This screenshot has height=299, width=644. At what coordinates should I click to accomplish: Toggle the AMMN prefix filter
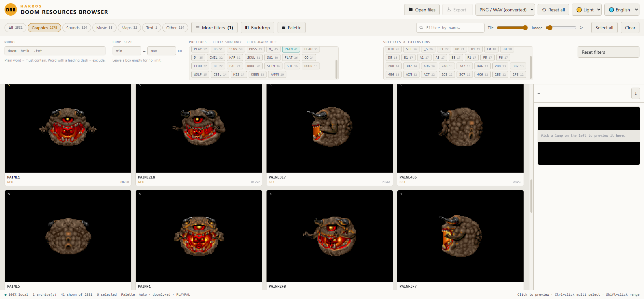coord(277,75)
